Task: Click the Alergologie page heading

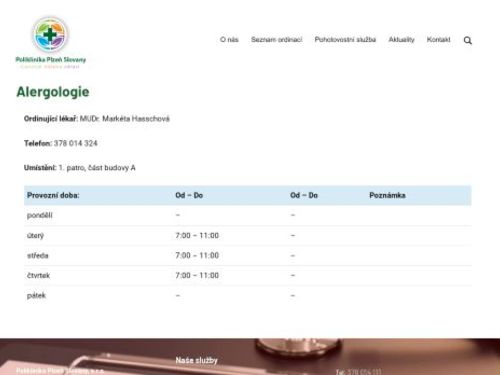Action: (x=53, y=92)
